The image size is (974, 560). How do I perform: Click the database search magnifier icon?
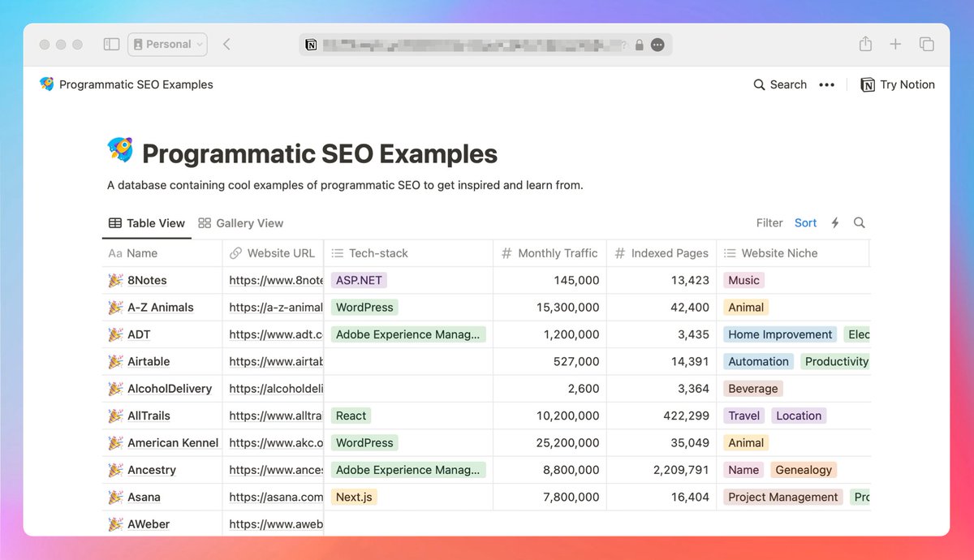[860, 223]
